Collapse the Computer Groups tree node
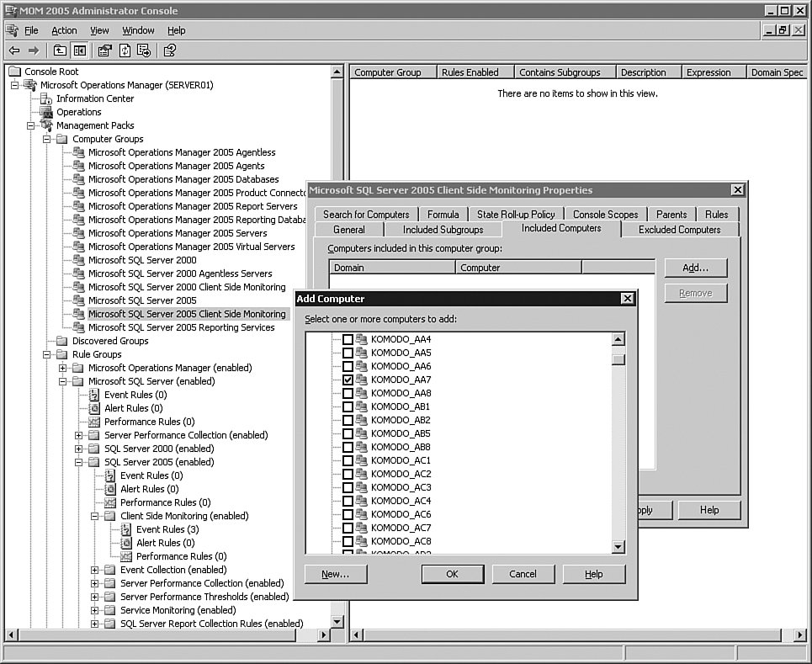Viewport: 812px width, 664px height. pos(47,139)
